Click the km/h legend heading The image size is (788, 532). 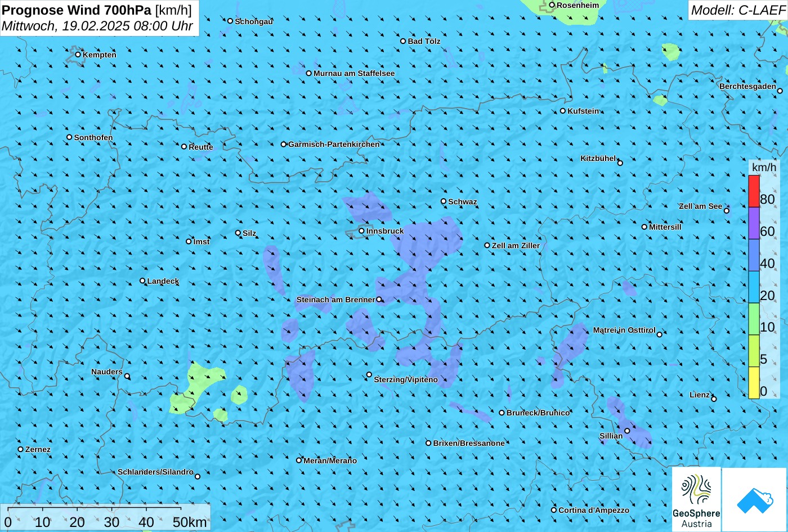click(x=764, y=168)
